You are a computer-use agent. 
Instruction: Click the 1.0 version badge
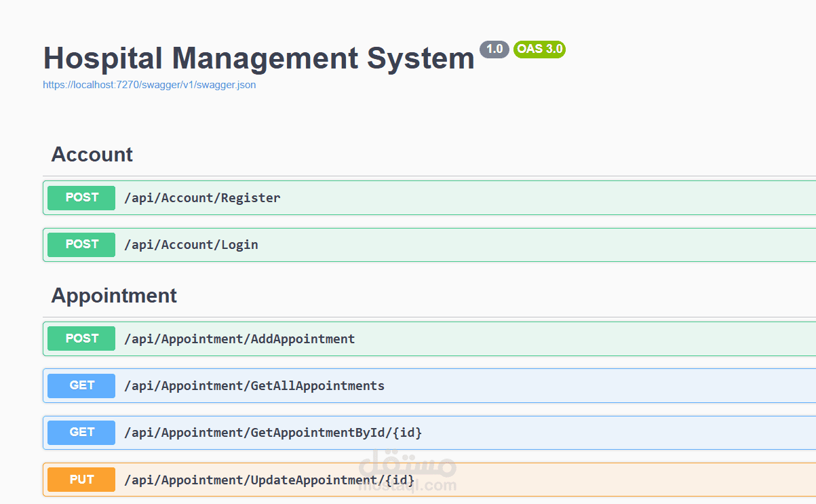[x=494, y=49]
